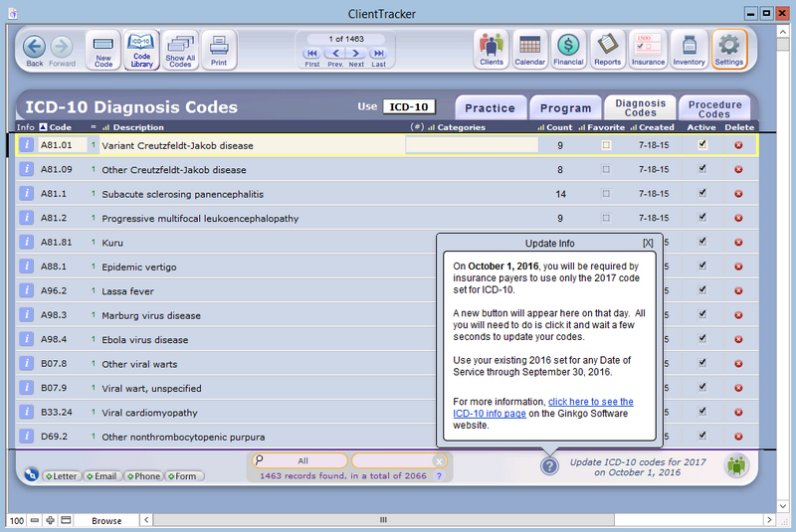Click the Letter button
Screen dimensions: 796x532
pos(62,476)
